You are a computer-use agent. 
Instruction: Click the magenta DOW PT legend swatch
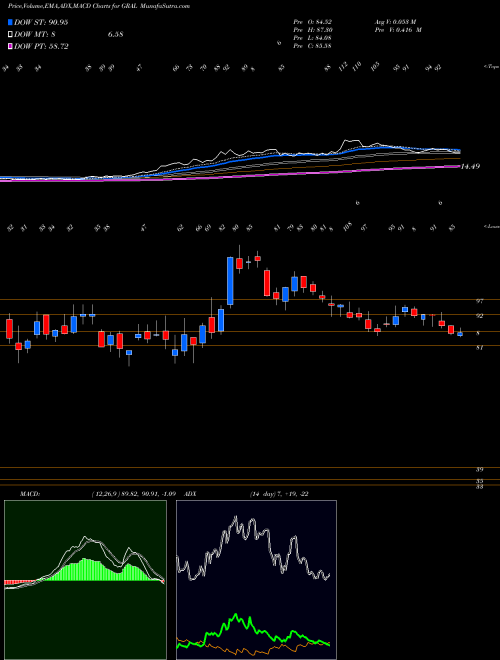pos(10,46)
